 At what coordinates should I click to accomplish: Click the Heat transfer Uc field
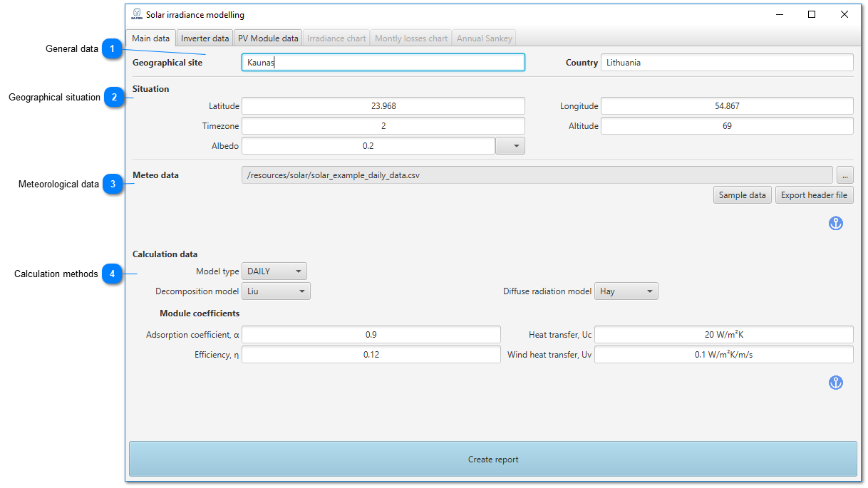click(x=724, y=335)
